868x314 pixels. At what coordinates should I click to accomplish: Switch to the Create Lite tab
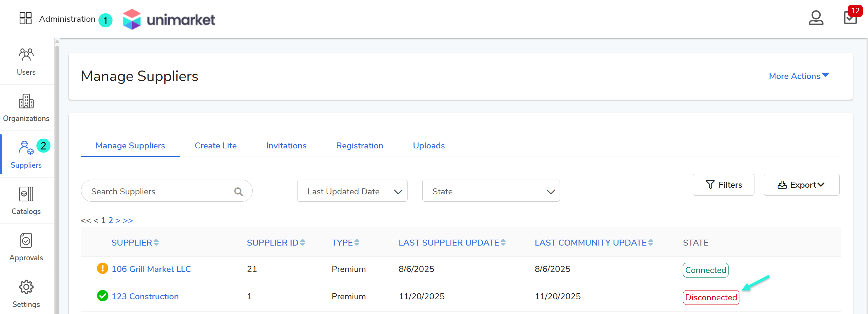tap(216, 146)
